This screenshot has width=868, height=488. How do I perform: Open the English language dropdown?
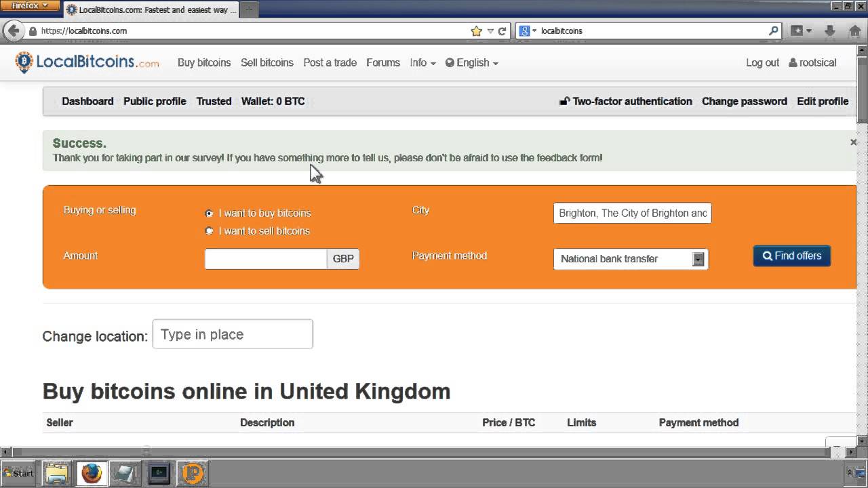pyautogui.click(x=472, y=62)
